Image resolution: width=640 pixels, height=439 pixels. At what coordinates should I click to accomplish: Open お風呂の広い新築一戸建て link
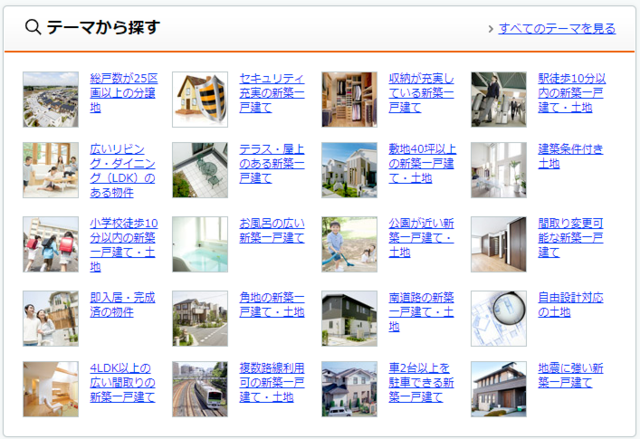click(x=272, y=230)
